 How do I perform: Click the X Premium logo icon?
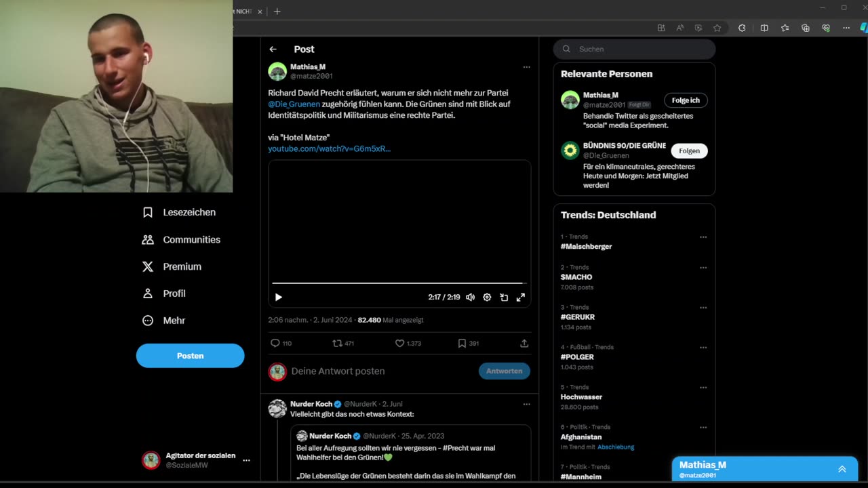coord(148,266)
